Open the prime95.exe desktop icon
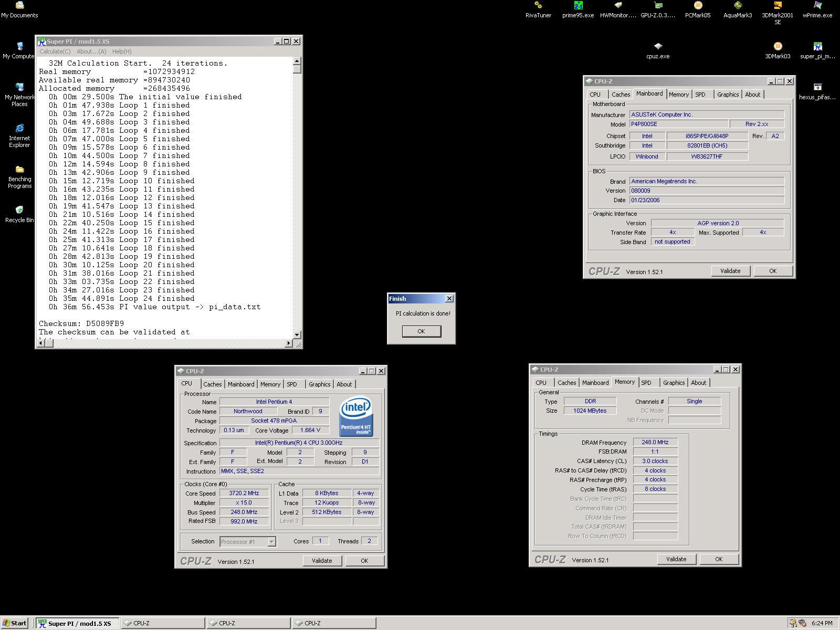This screenshot has height=630, width=840. coord(578,9)
